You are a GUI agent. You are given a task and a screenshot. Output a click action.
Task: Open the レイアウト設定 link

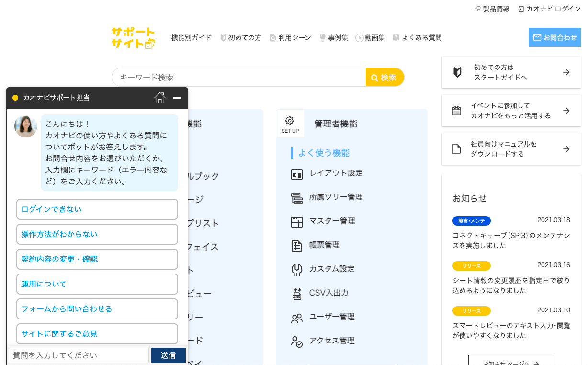[x=336, y=173]
